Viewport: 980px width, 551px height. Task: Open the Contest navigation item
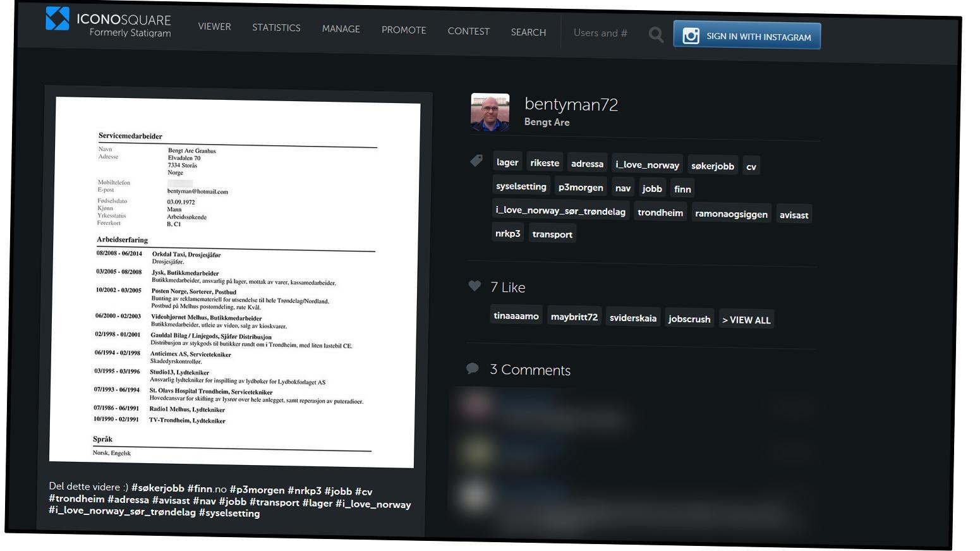point(468,31)
